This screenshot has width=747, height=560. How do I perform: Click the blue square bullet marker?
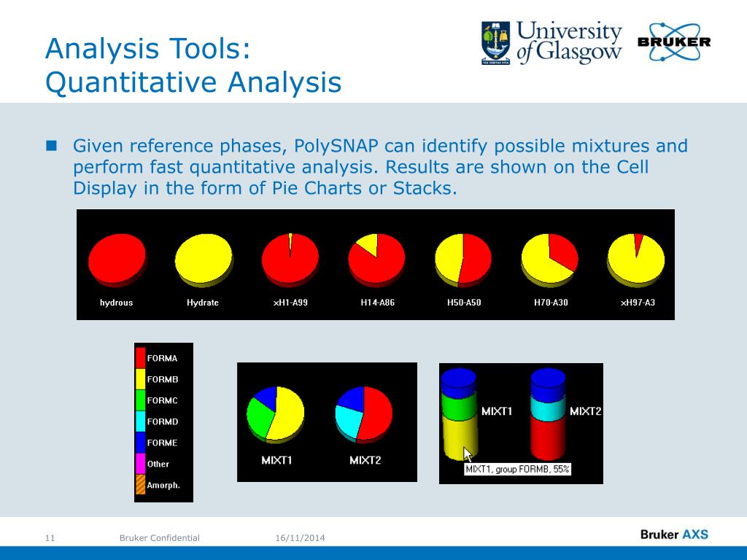click(x=52, y=145)
